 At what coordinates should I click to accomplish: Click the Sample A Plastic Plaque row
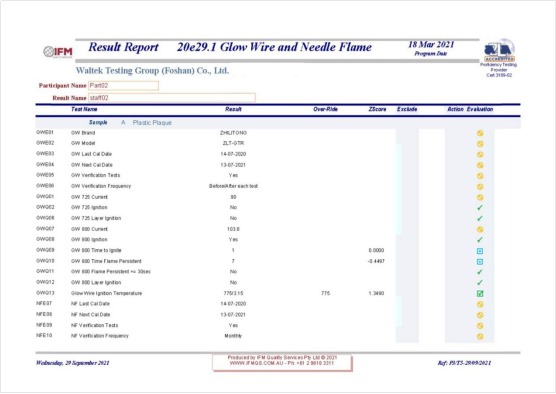click(x=278, y=123)
